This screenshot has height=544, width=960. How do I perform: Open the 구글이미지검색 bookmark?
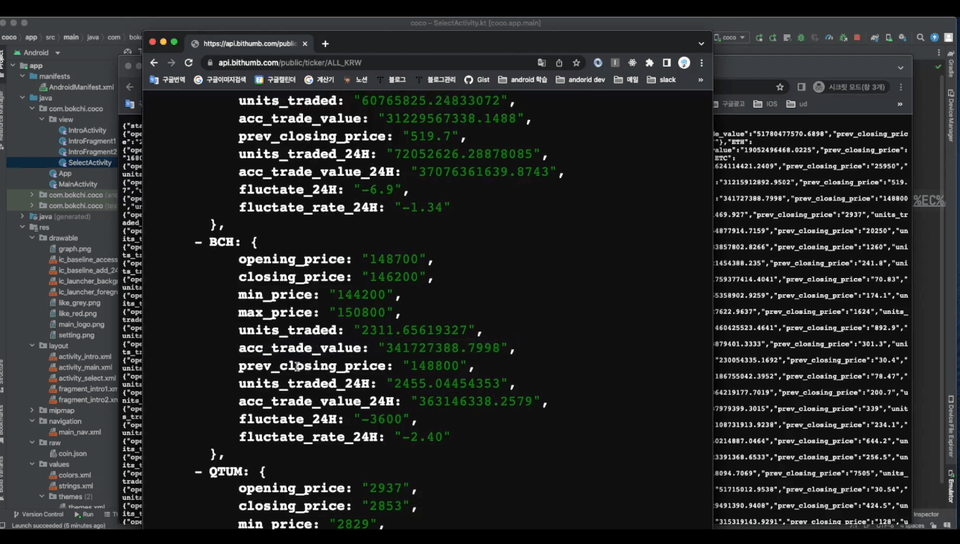220,80
